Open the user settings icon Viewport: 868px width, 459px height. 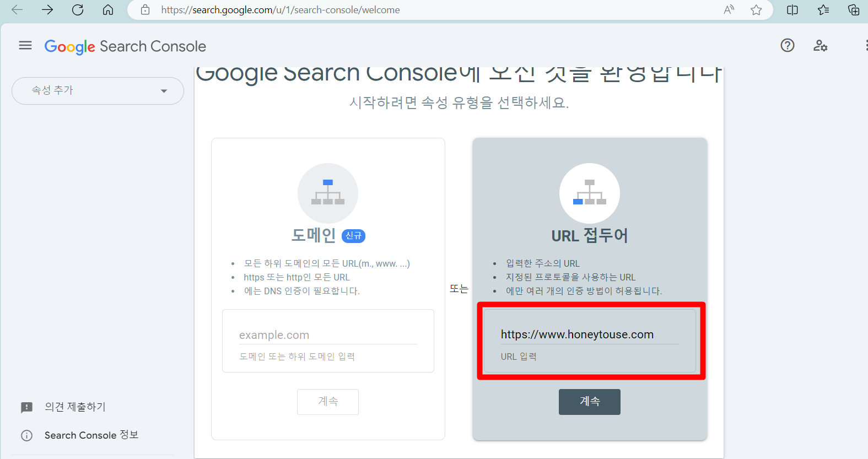(820, 46)
